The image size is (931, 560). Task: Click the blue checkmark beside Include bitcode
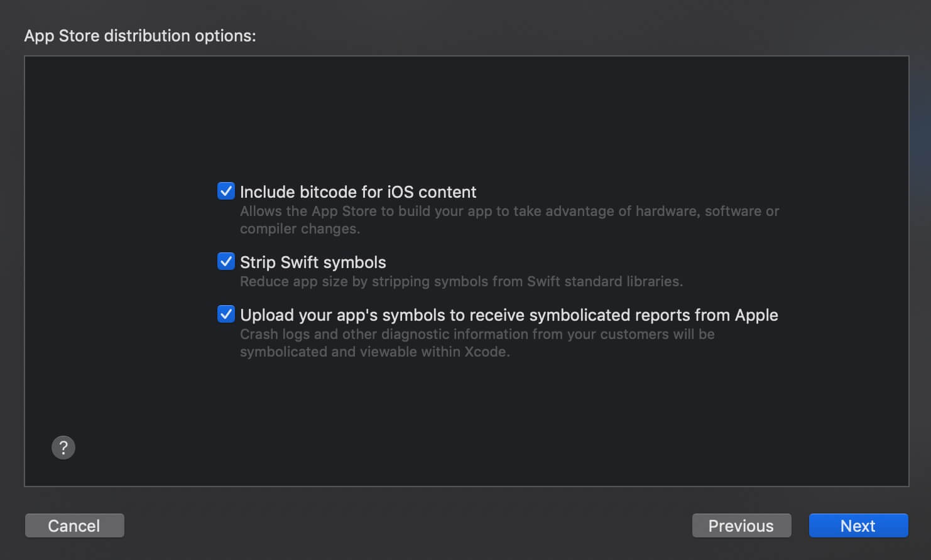tap(226, 191)
